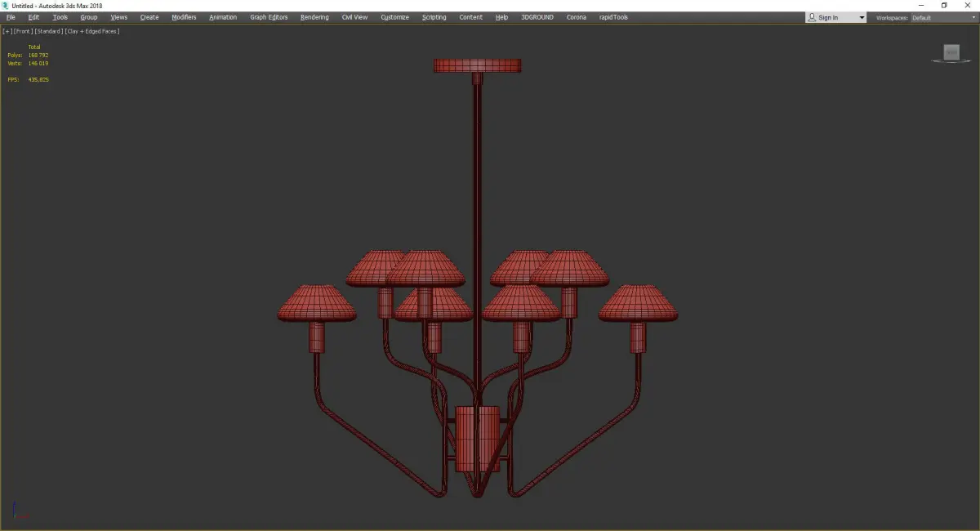980x531 pixels.
Task: Open the Graph Editors menu
Action: tap(269, 17)
